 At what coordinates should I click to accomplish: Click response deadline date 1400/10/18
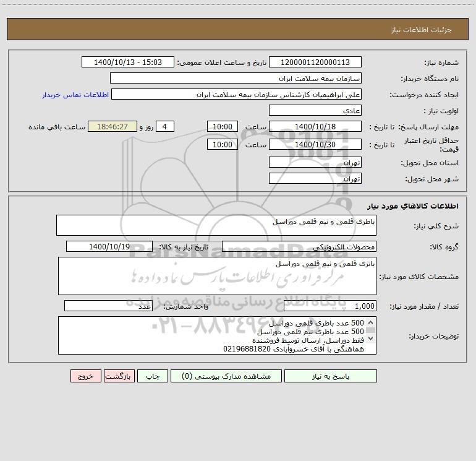pyautogui.click(x=315, y=126)
